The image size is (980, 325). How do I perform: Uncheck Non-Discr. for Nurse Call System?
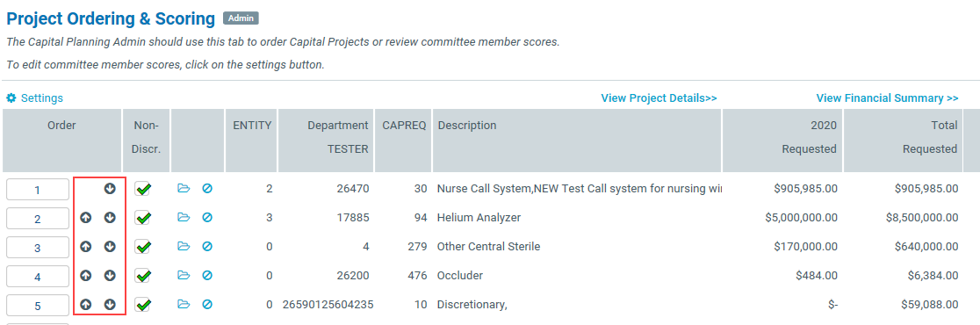pyautogui.click(x=143, y=189)
